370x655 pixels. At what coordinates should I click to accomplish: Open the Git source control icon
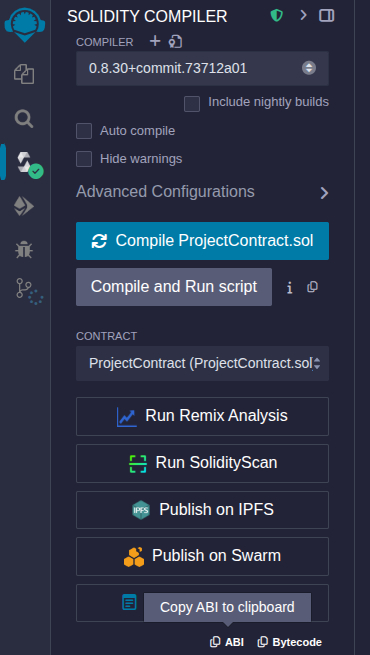[x=29, y=291]
